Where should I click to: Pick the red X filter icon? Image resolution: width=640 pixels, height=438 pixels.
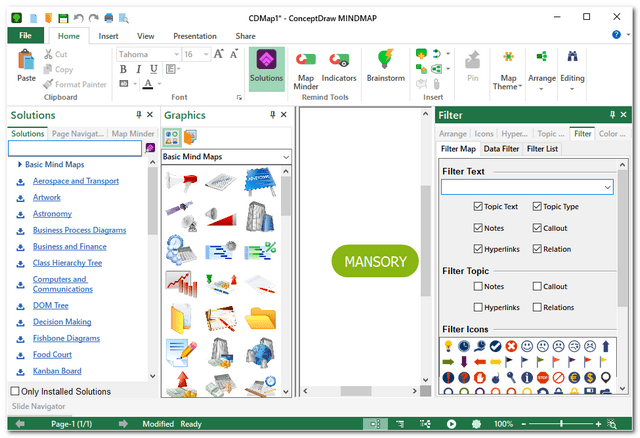[511, 346]
